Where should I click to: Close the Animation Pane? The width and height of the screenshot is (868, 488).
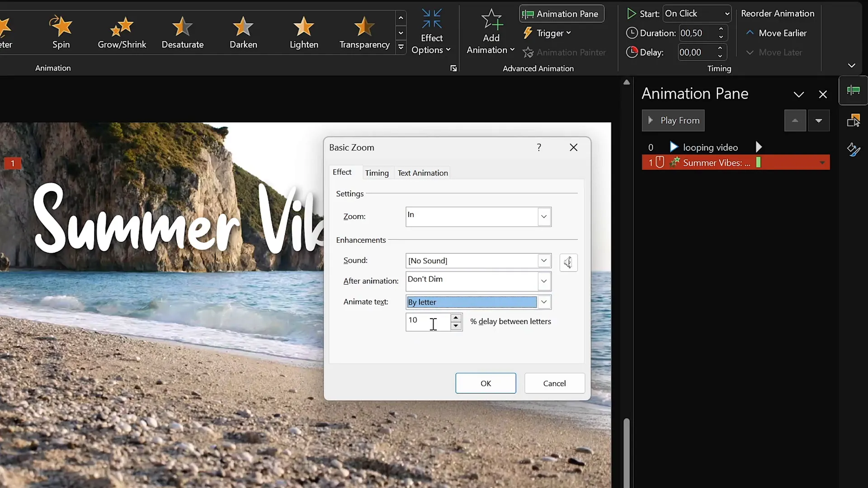tap(823, 94)
